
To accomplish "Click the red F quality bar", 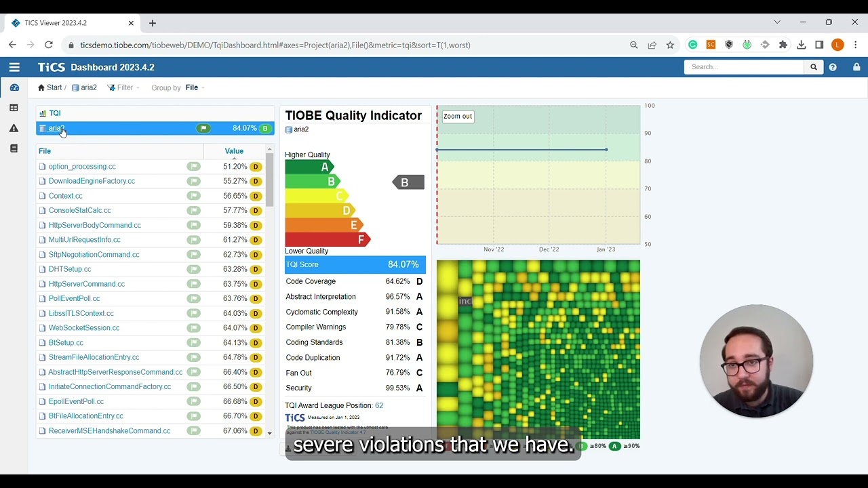I will tap(328, 239).
